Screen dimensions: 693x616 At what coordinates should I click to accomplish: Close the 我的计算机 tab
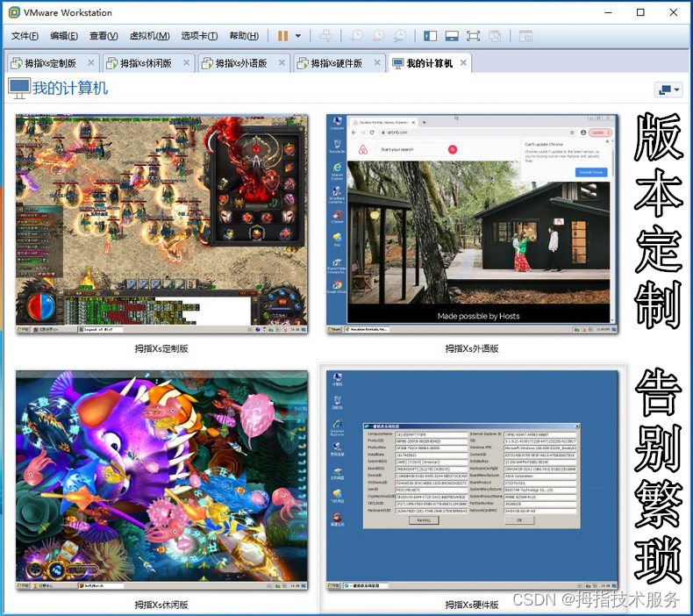[463, 63]
